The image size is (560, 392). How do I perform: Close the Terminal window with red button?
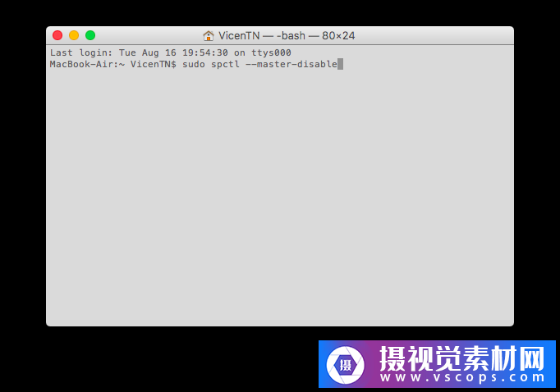click(x=57, y=35)
